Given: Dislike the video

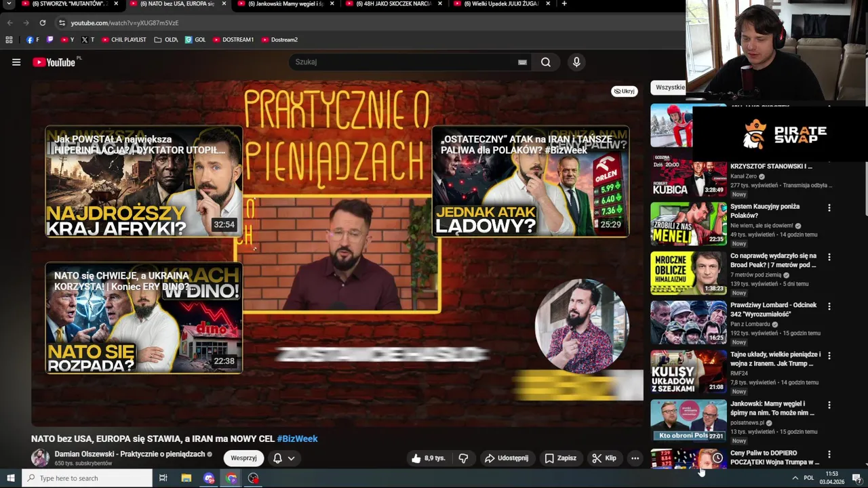Looking at the screenshot, I should pyautogui.click(x=463, y=458).
